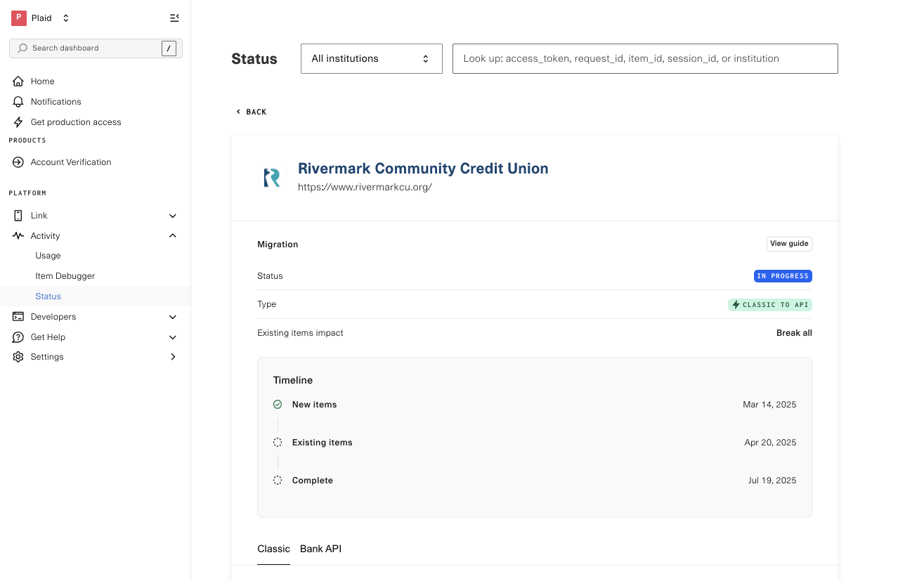
Task: Expand the Link section chevron
Action: [x=173, y=216]
